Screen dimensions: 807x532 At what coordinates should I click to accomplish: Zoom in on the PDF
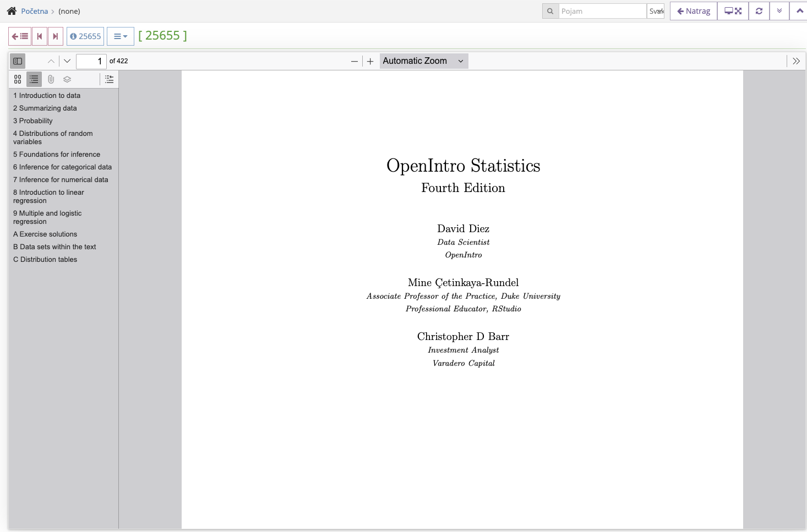click(370, 61)
